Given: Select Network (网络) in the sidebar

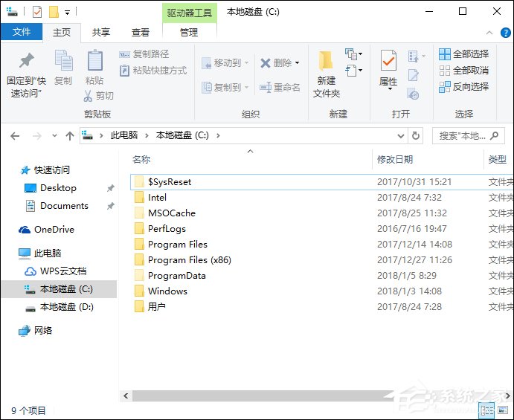Looking at the screenshot, I should click(x=36, y=331).
